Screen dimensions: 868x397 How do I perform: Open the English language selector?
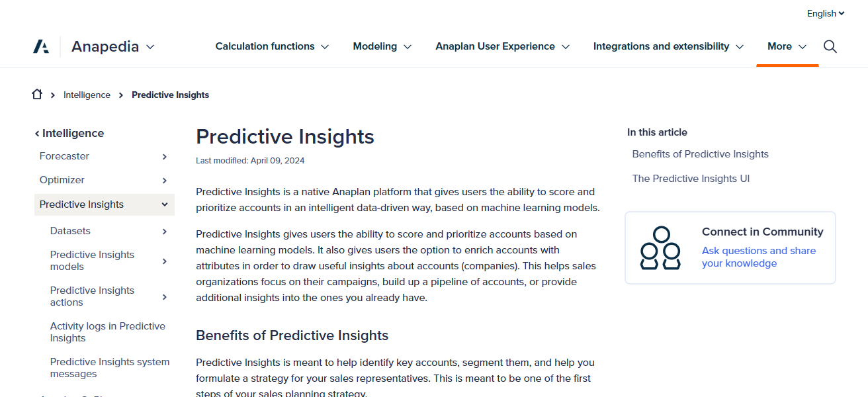click(x=825, y=13)
